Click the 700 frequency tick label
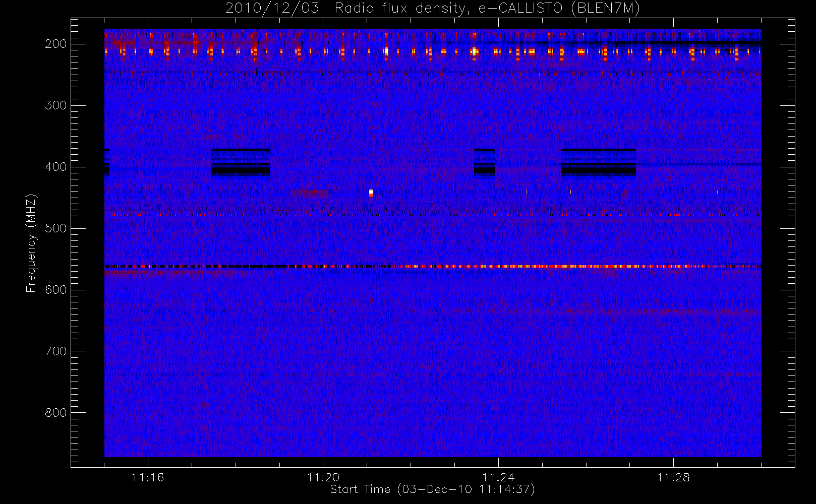Viewport: 816px width, 504px height. coord(56,351)
